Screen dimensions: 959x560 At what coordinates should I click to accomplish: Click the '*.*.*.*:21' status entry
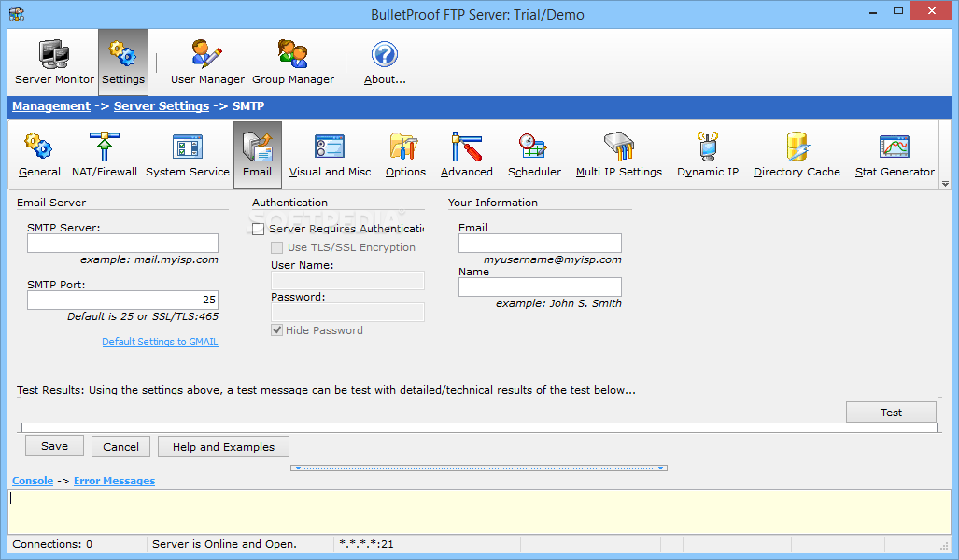click(366, 544)
